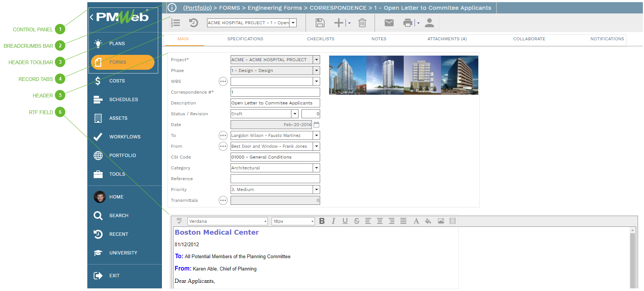Click the insert image icon in editor

coord(441,221)
